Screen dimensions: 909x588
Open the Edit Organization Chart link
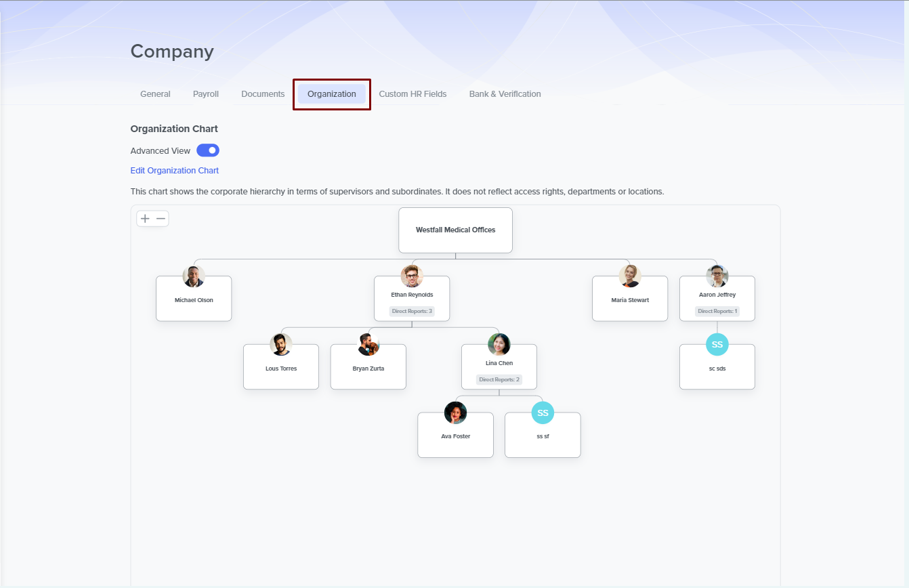[x=175, y=171]
